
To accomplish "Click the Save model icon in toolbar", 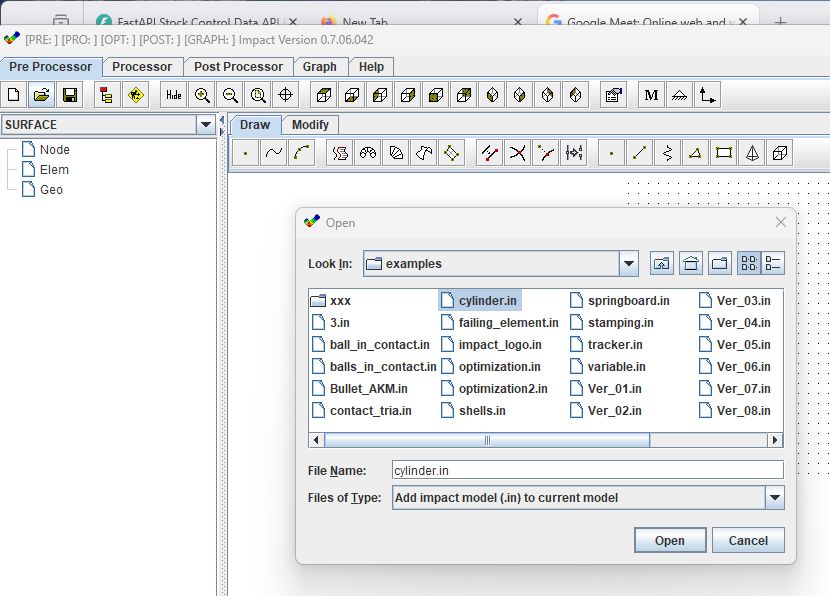I will 70,95.
